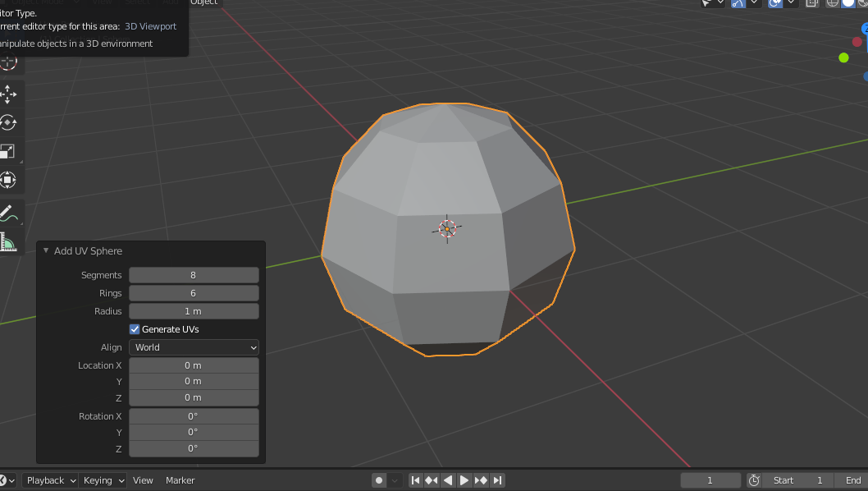The width and height of the screenshot is (868, 491).
Task: Play the animation forward
Action: pos(464,480)
